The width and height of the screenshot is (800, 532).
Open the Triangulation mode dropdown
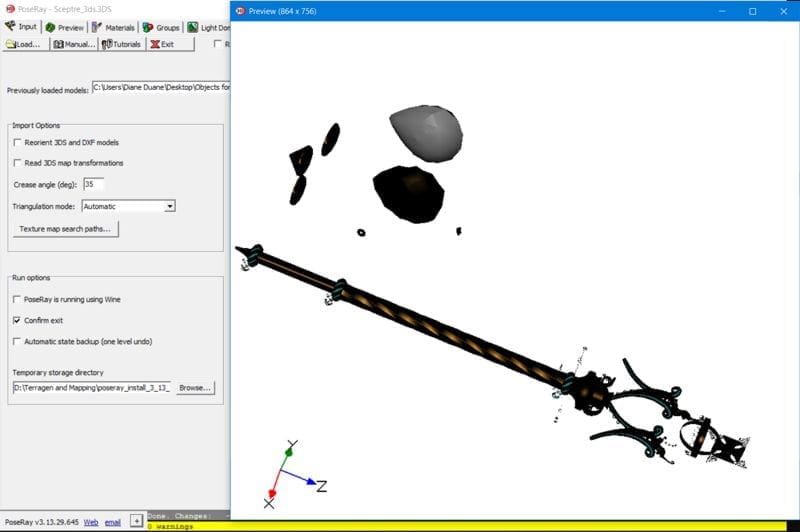pos(170,206)
